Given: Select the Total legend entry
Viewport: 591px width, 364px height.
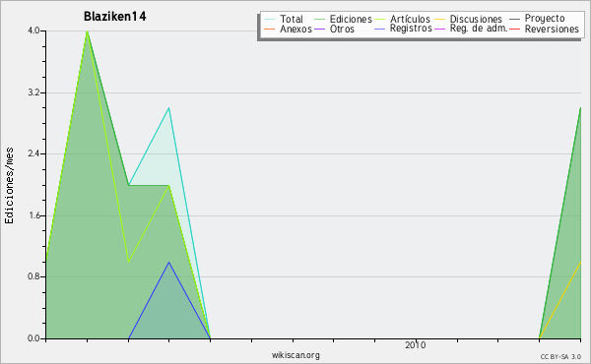Looking at the screenshot, I should [x=284, y=19].
